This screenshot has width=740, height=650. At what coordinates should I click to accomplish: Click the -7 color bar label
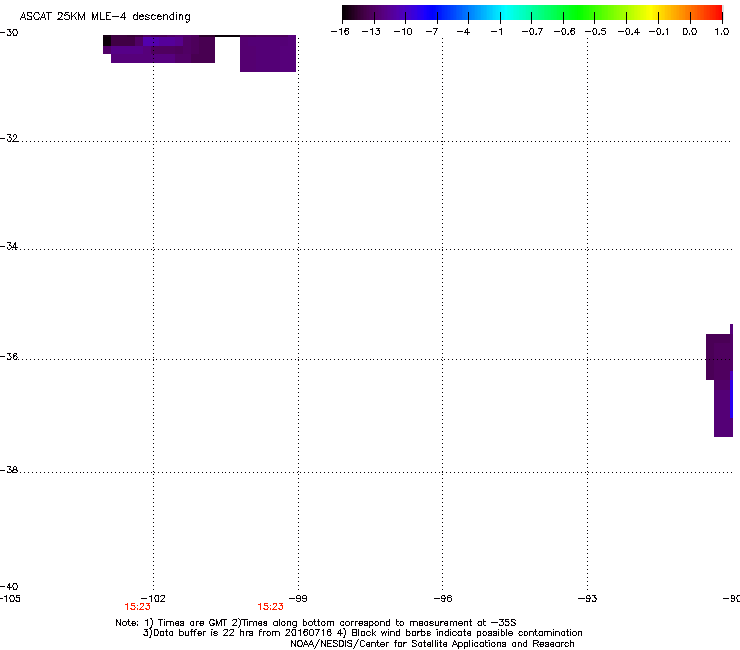pyautogui.click(x=432, y=32)
